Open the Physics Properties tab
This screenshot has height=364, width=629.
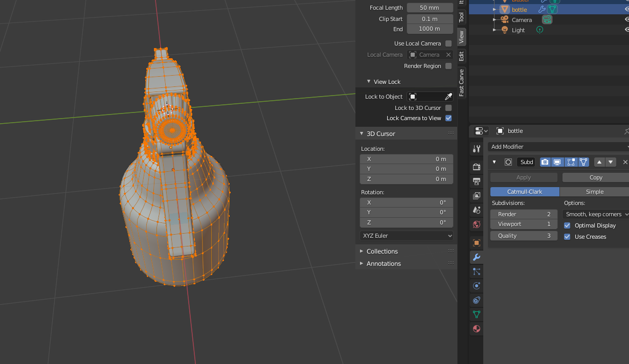[476, 286]
